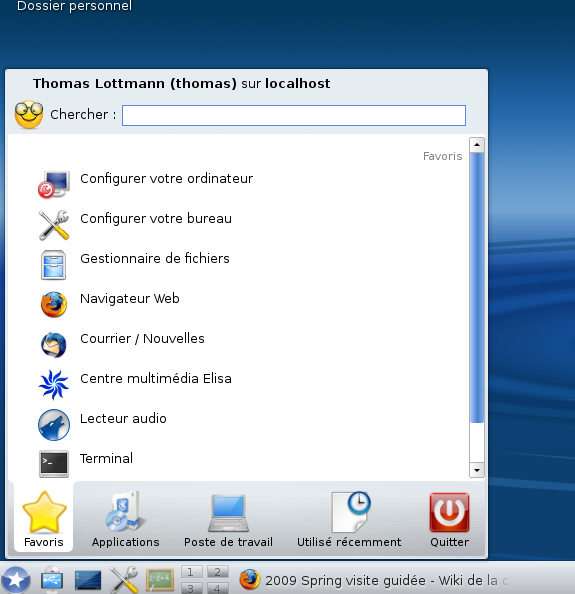Click the show desktop panel icon
Viewport: 575px width, 594px height.
click(88, 580)
